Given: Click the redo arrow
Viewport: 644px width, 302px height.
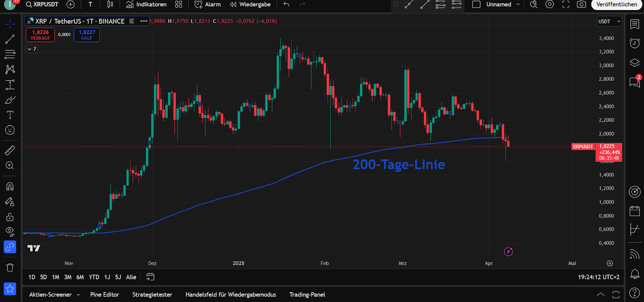Looking at the screenshot, I should (x=303, y=4).
